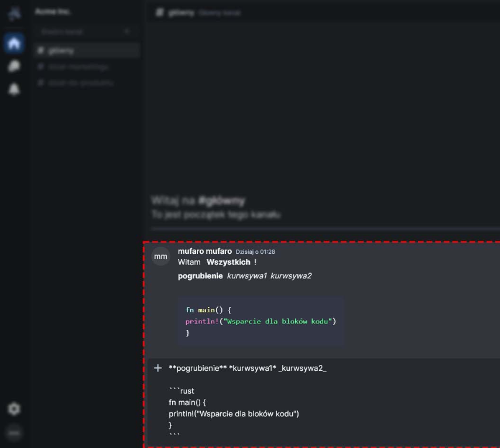Click the icon inside the channel search box
The height and width of the screenshot is (448, 500).
coord(127,32)
